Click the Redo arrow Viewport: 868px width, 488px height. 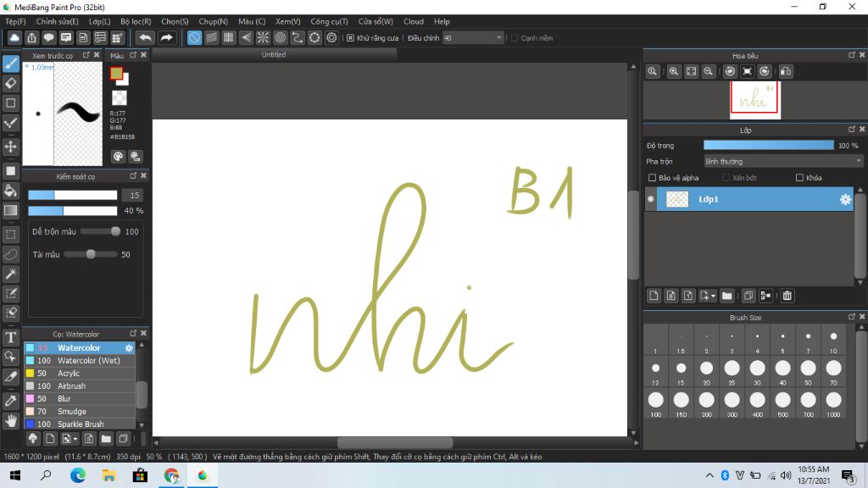[166, 37]
